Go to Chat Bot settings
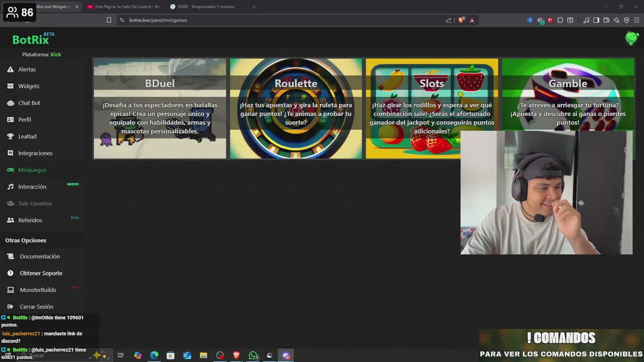Viewport: 644px width, 362px height. 29,103
